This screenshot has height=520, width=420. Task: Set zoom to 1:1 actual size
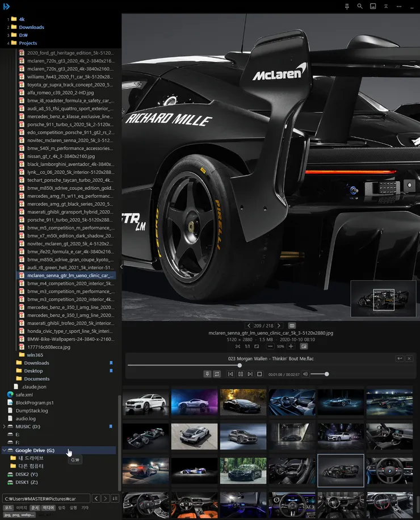[247, 346]
